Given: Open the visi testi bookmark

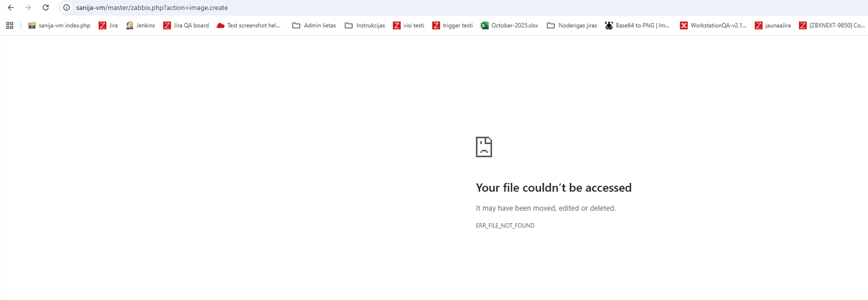Looking at the screenshot, I should (x=409, y=26).
